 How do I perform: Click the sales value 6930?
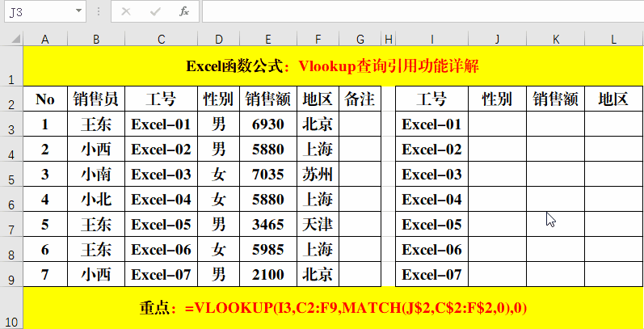point(268,124)
